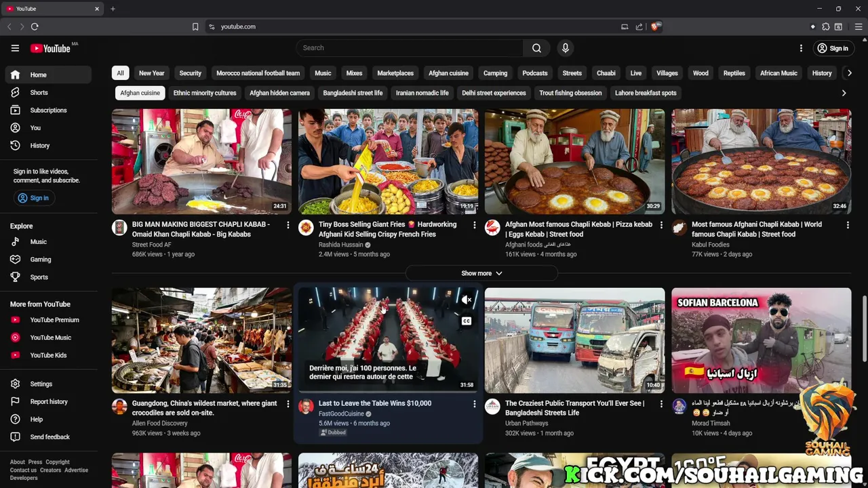
Task: Open Street Food AF channel link
Action: pos(152,245)
